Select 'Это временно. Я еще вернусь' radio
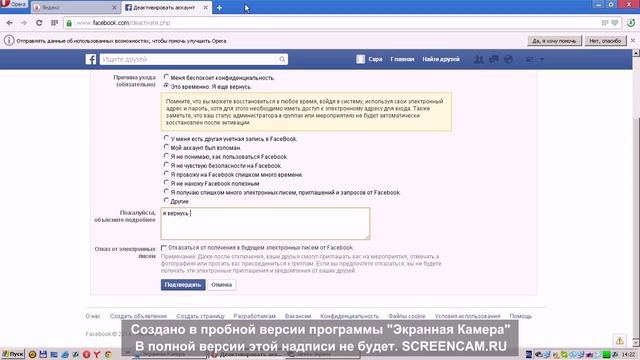The image size is (640, 360). coord(166,86)
